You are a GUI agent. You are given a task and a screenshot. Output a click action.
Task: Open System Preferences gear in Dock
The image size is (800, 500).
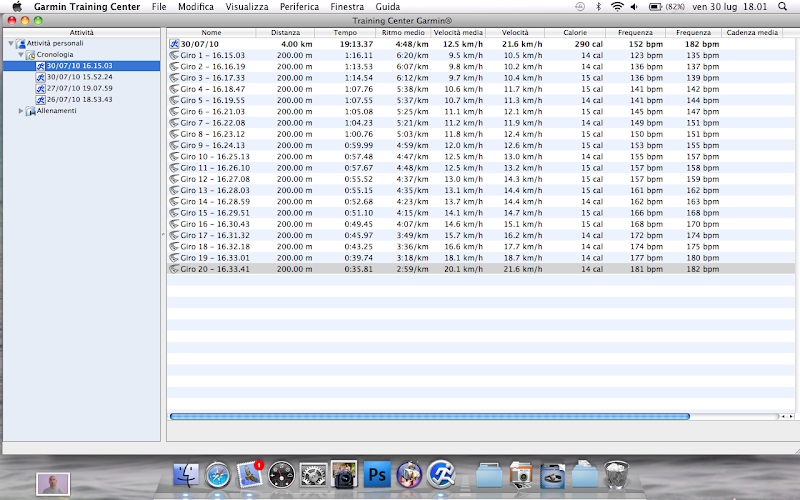click(x=313, y=474)
